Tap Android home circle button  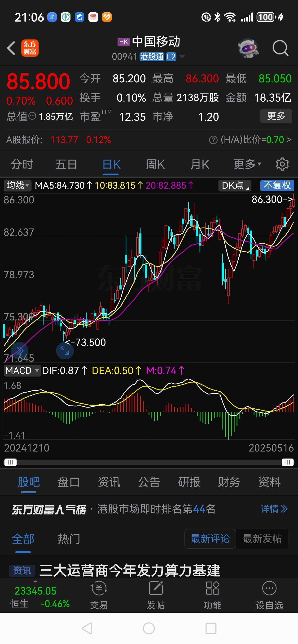[x=149, y=628]
